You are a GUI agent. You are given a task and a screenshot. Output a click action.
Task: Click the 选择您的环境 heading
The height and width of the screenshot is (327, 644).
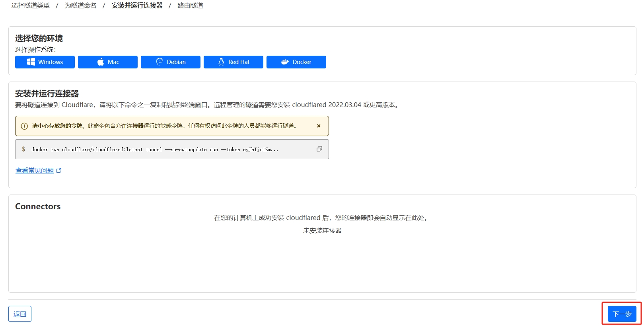[39, 38]
